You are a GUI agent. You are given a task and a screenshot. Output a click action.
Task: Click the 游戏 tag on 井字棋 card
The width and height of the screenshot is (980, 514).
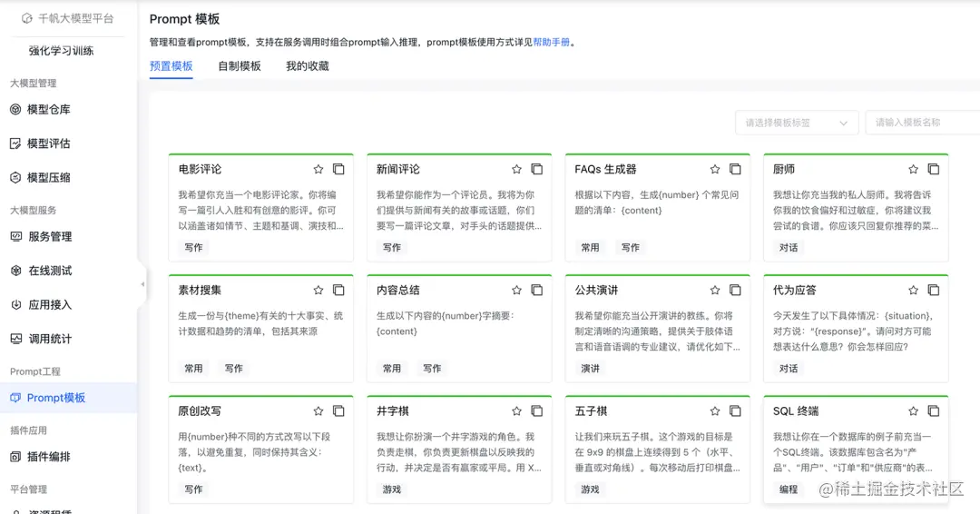[392, 489]
